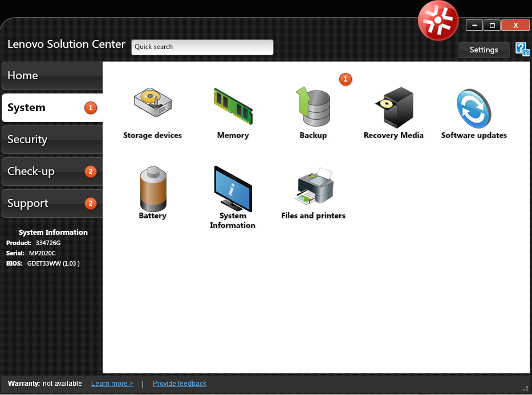532x395 pixels.
Task: Click the Files and printers label
Action: click(313, 215)
